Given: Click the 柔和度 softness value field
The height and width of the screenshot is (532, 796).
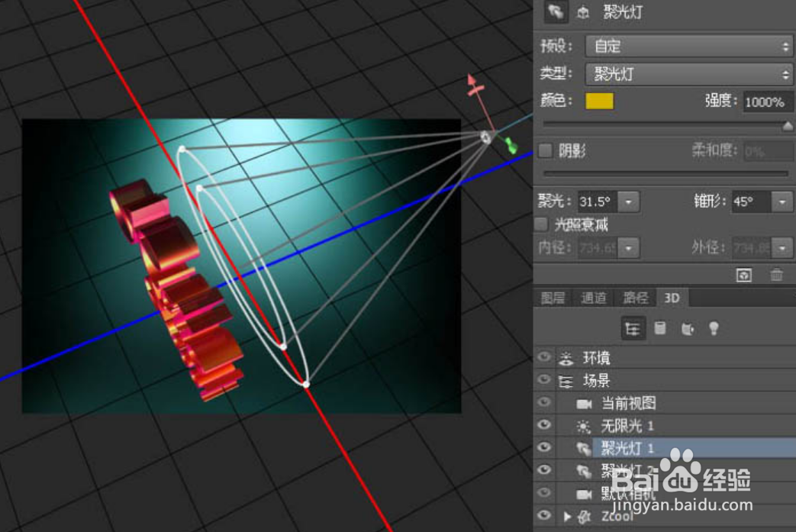Looking at the screenshot, I should tap(767, 151).
